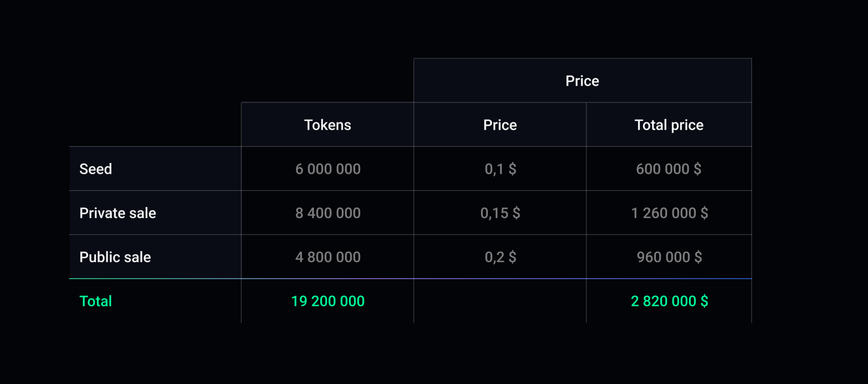Click the Price column header next to Tokens
Image resolution: width=868 pixels, height=384 pixels.
point(500,125)
